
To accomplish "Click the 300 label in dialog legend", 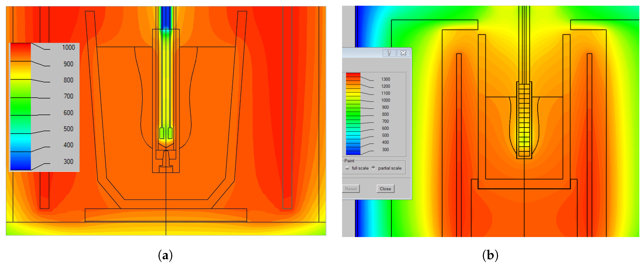I will [385, 149].
